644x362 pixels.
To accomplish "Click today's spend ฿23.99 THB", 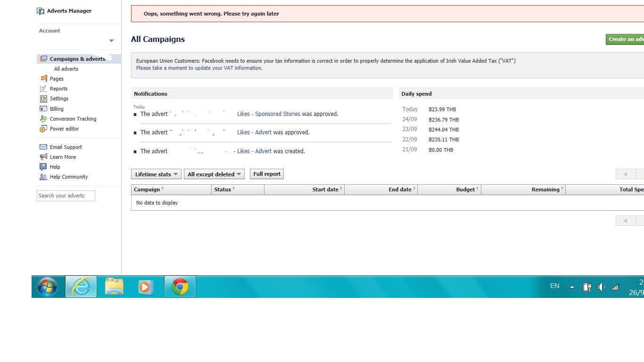I will (x=442, y=109).
